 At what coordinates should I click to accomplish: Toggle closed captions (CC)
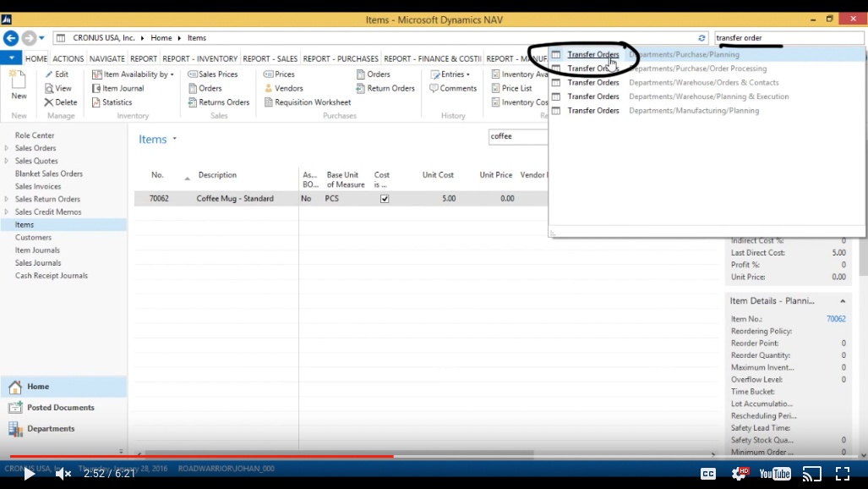click(708, 474)
